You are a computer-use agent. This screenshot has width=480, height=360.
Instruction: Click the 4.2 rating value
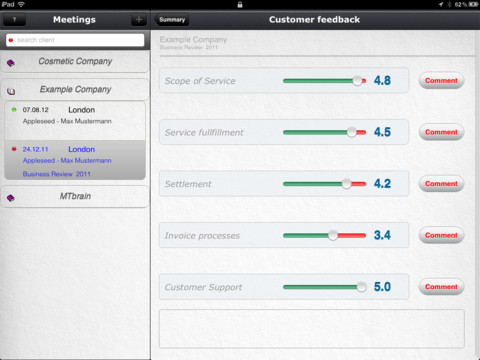382,184
